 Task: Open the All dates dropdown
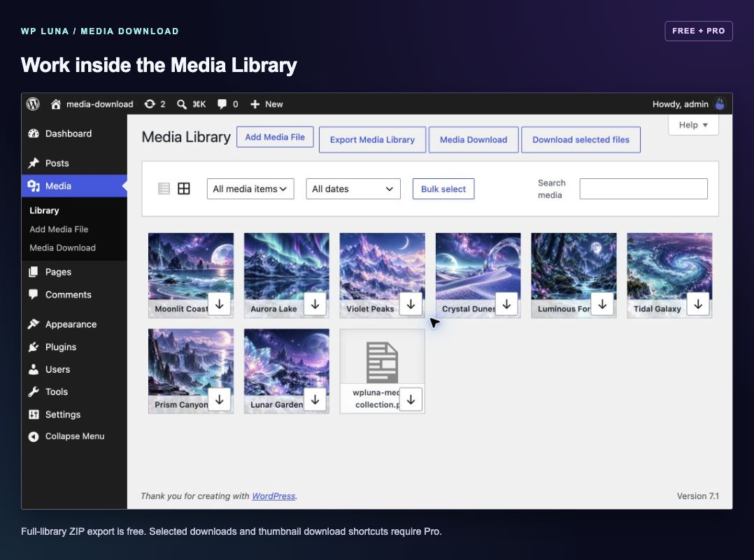click(x=353, y=189)
